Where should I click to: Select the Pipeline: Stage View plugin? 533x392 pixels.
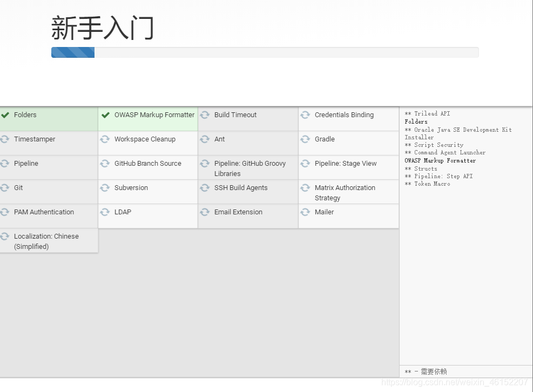(x=346, y=164)
